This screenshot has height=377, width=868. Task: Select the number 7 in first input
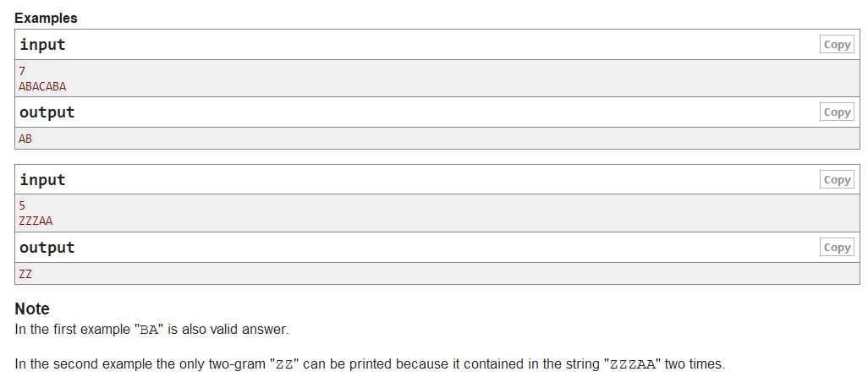(x=22, y=71)
